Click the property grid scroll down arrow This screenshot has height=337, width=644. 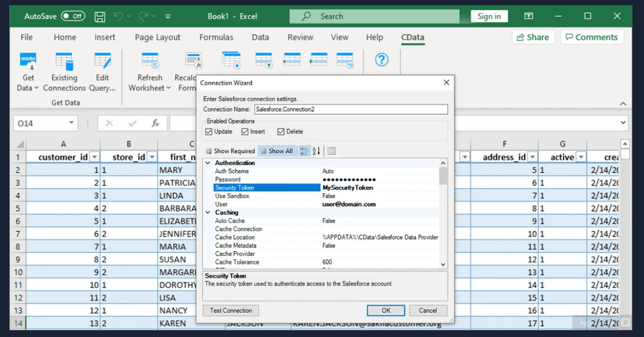pos(443,264)
